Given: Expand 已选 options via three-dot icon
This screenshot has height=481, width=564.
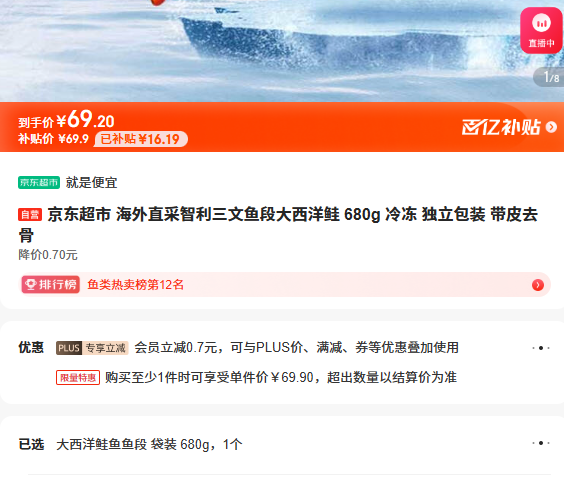Looking at the screenshot, I should (541, 443).
